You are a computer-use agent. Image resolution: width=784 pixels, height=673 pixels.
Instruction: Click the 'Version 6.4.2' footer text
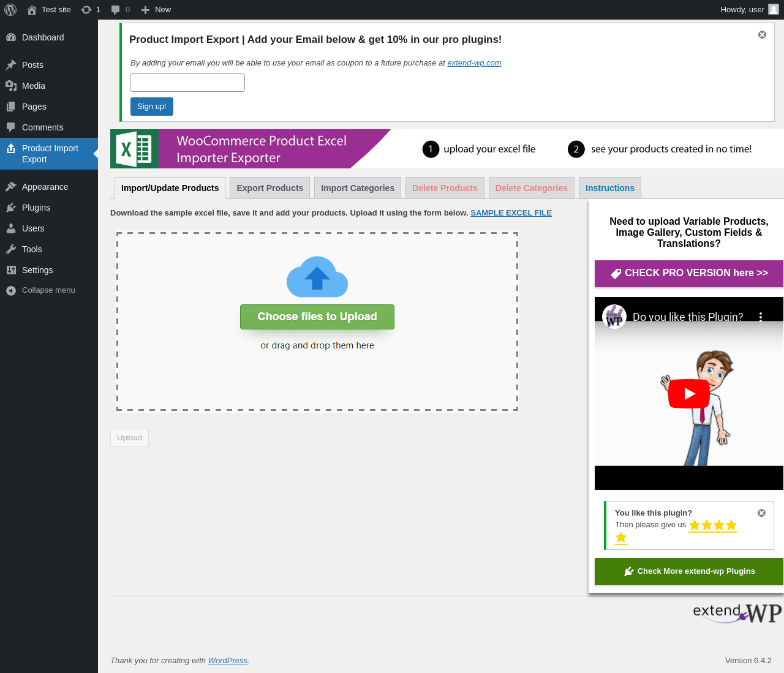(x=748, y=661)
